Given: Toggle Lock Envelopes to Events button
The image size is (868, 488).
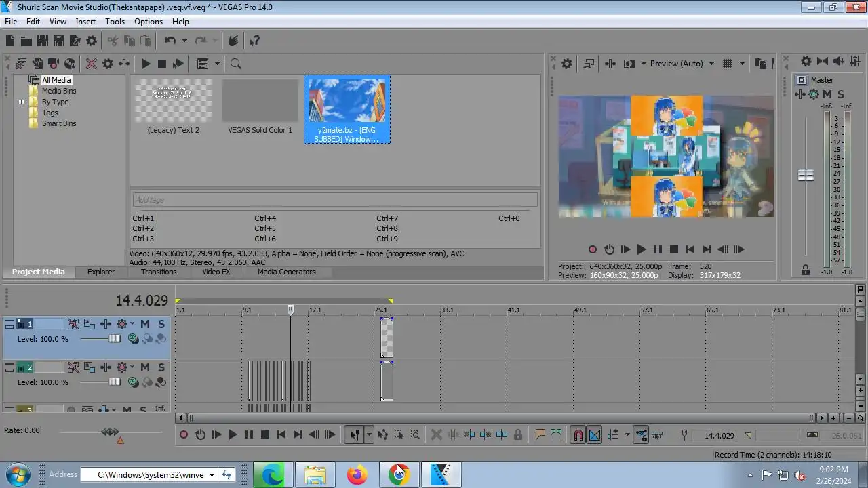Looking at the screenshot, I should pos(640,435).
